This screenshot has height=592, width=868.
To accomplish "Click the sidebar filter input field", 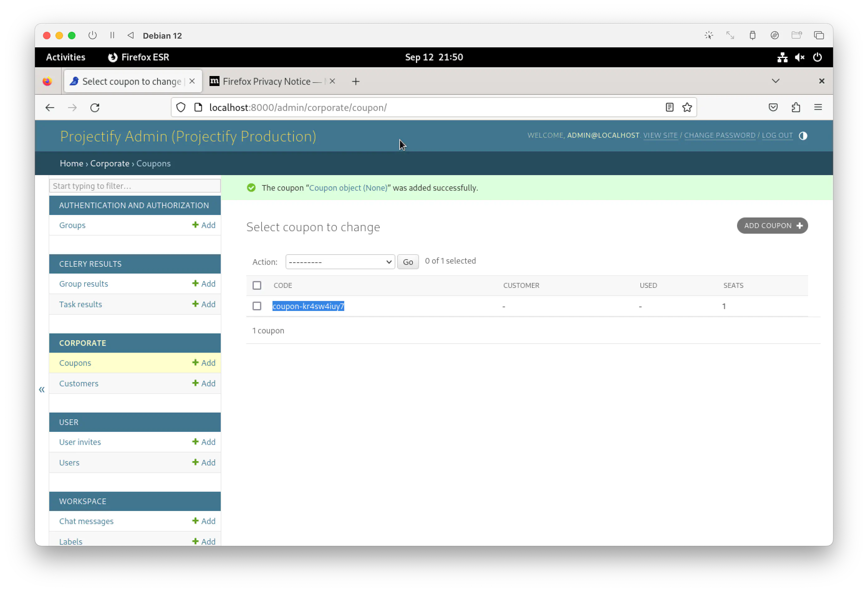I will (135, 186).
